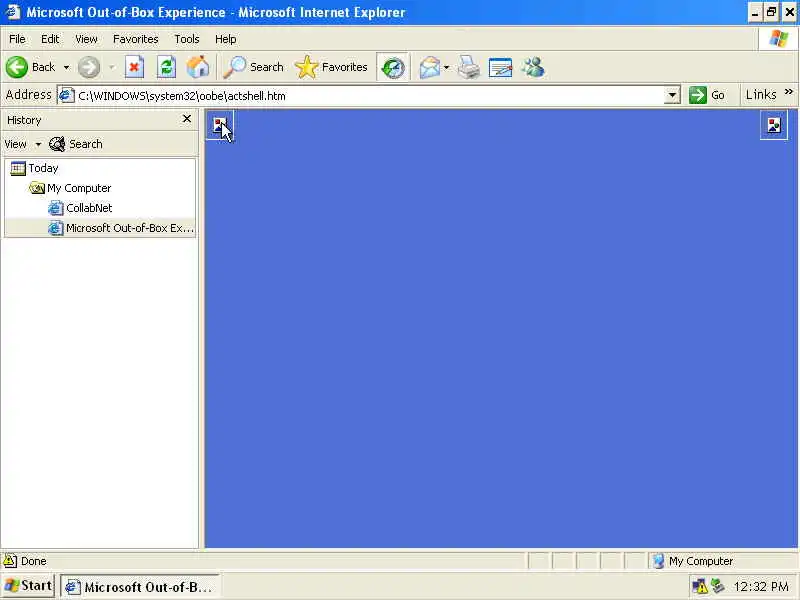Toggle the History toolbar button off
The height and width of the screenshot is (600, 800).
click(x=393, y=67)
